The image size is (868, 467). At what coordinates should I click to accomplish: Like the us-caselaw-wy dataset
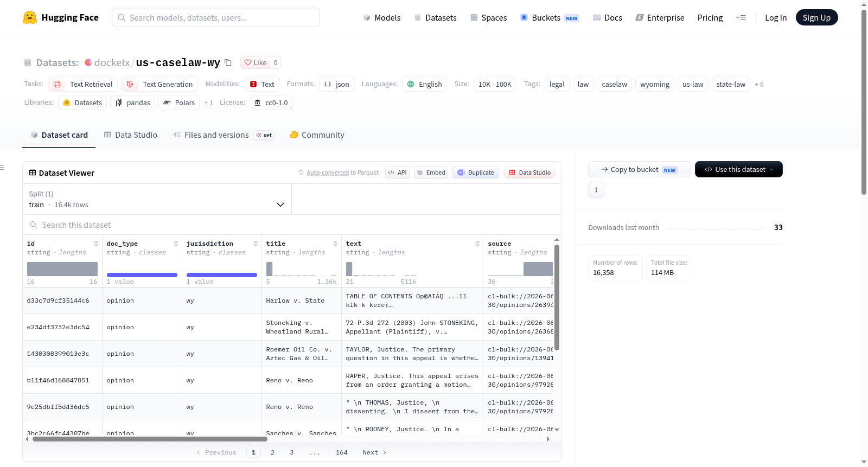255,62
